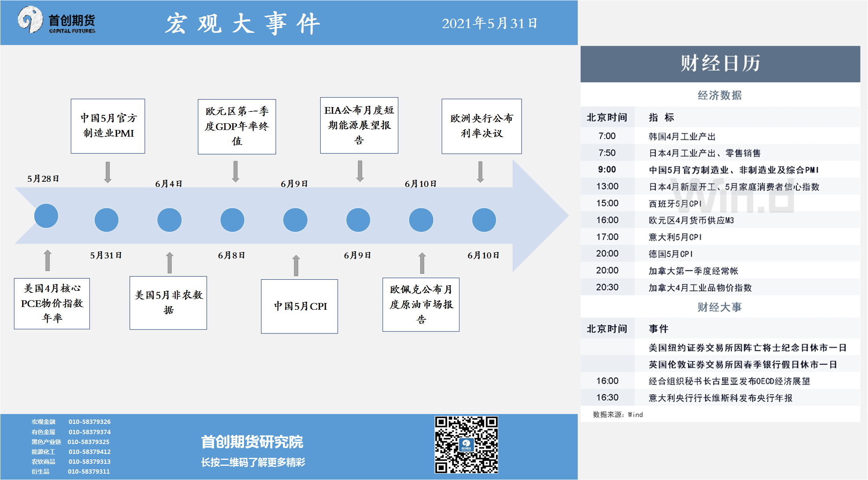Click the down arrow under 欧洲央行公布利率决议 box
The image size is (868, 480).
point(480,172)
